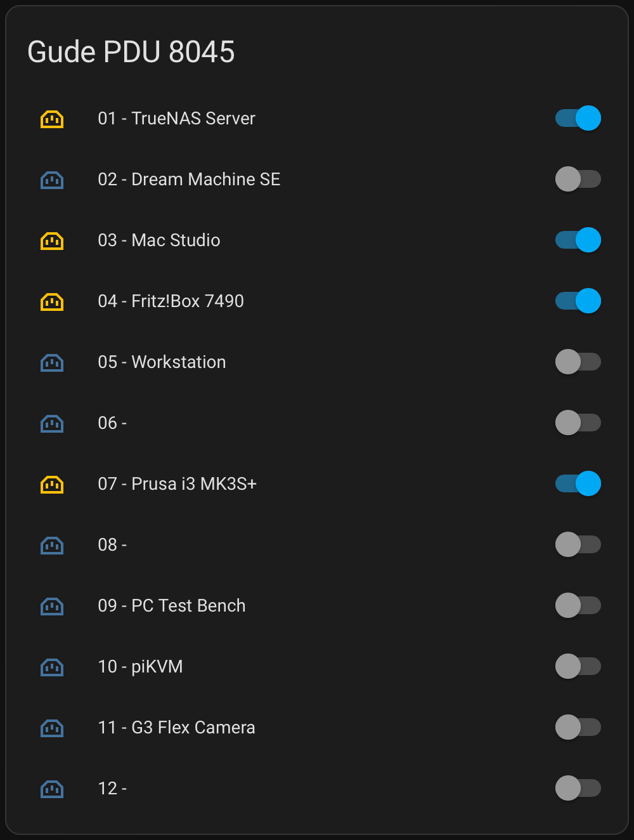The image size is (634, 840).
Task: Click the power socket icon for TrueNAS Server
Action: 52,118
